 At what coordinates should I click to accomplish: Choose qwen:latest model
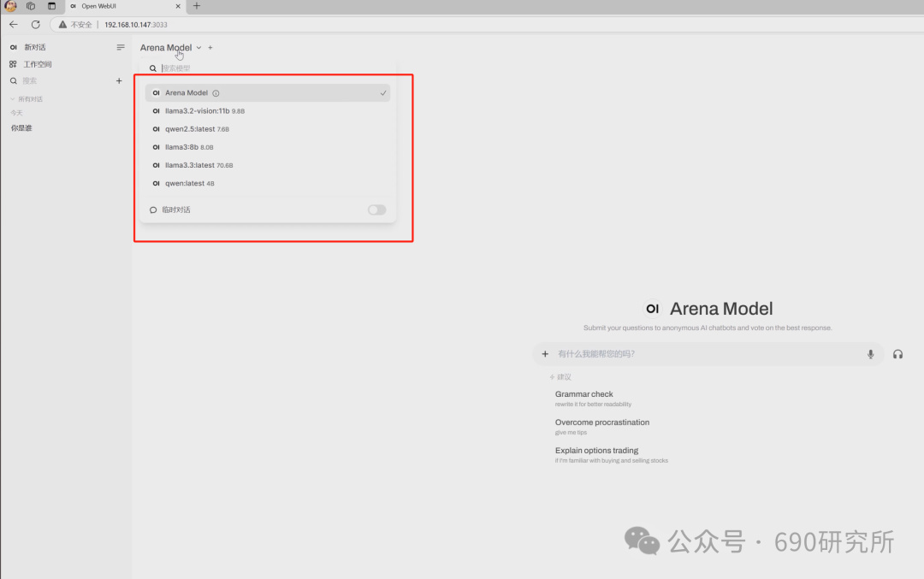point(268,183)
